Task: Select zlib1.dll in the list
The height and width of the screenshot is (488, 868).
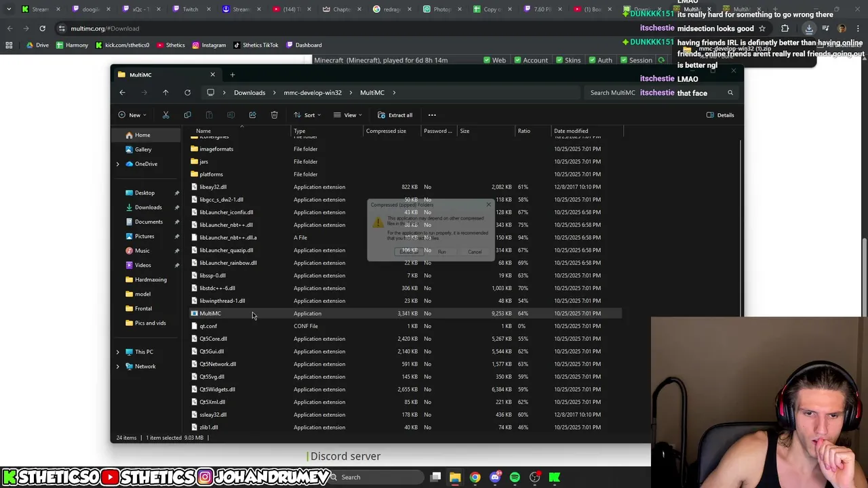Action: [406, 428]
